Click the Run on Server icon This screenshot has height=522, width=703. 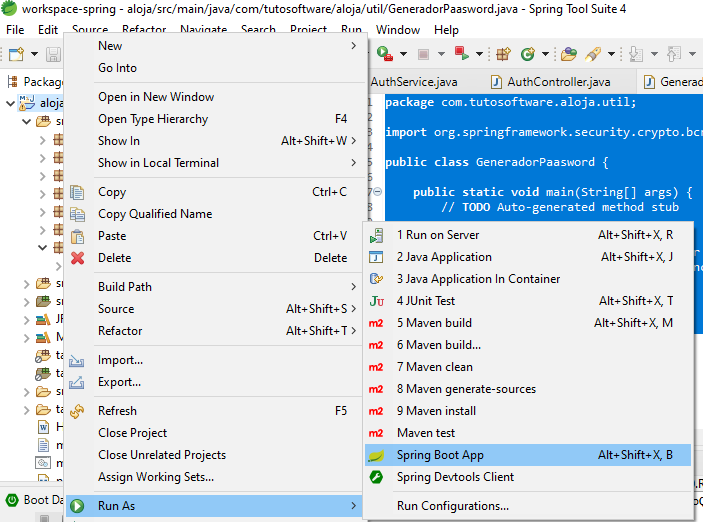pos(376,235)
